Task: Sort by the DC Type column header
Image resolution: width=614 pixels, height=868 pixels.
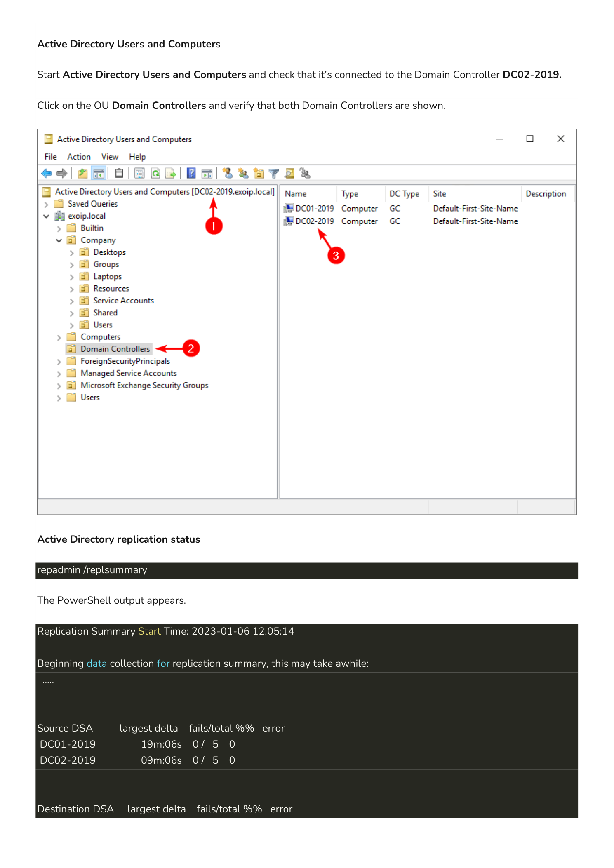Action: click(x=408, y=194)
